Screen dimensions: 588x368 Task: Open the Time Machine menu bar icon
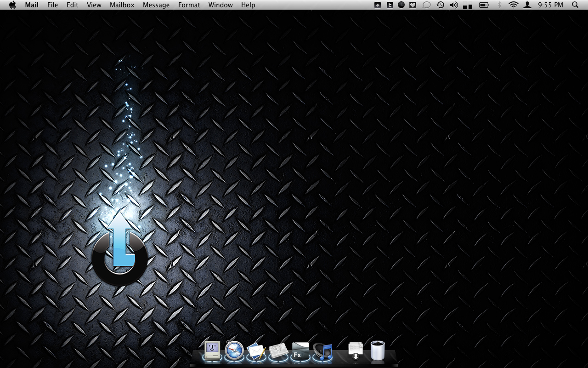pyautogui.click(x=441, y=5)
